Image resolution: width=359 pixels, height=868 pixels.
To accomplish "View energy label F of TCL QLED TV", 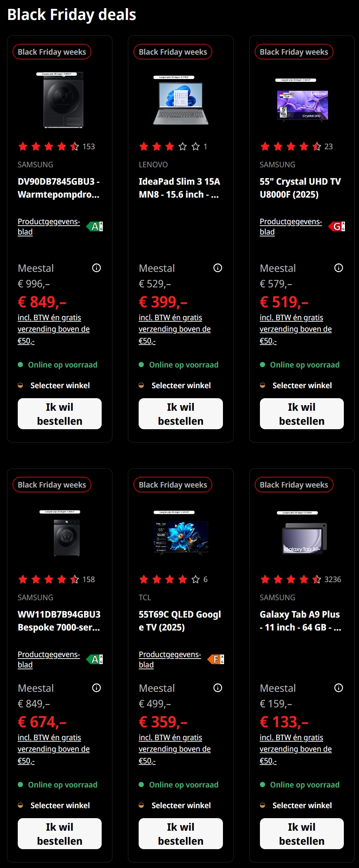I will click(216, 659).
